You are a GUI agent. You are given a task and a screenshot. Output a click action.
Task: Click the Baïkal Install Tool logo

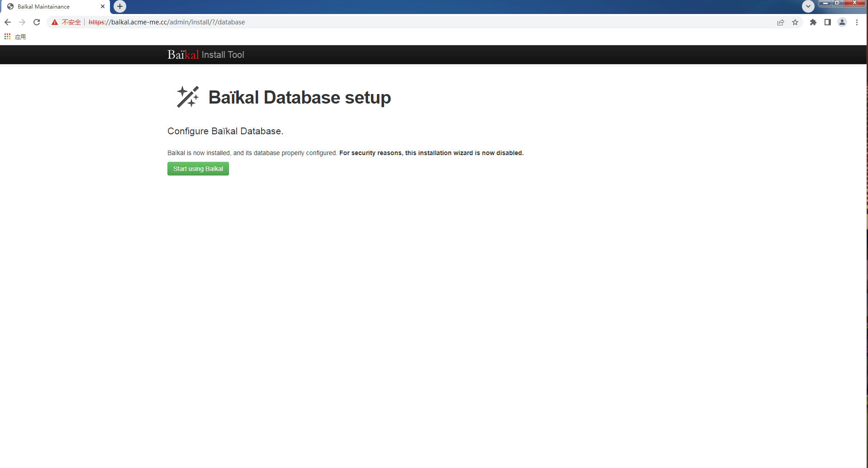pyautogui.click(x=205, y=55)
